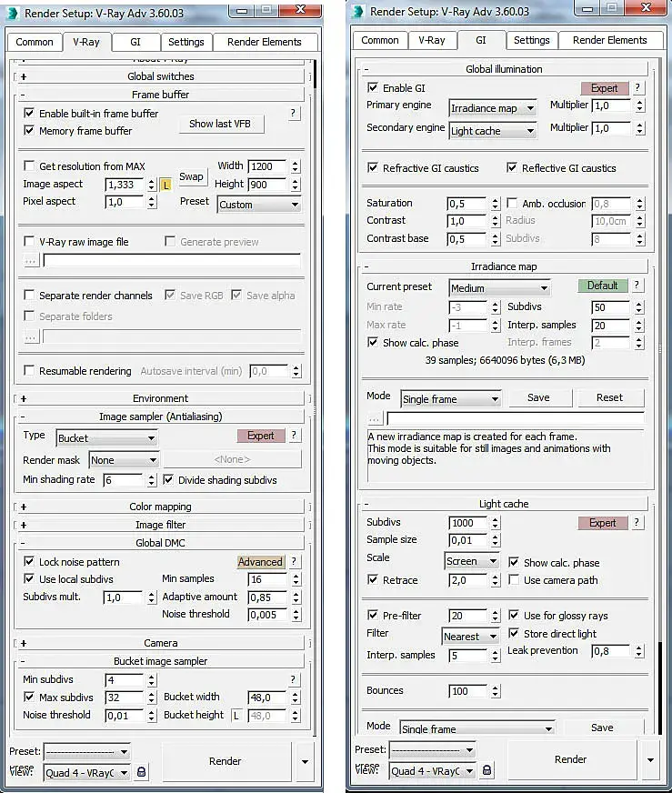Collapse the Irradiance map rollout

coord(504,266)
